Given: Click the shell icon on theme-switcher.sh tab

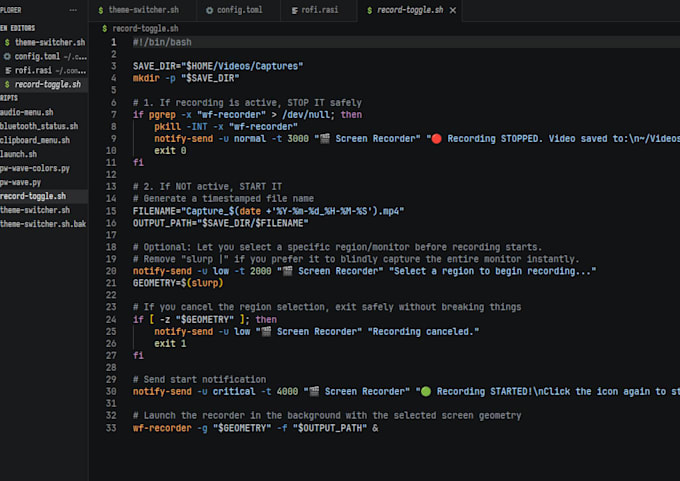Looking at the screenshot, I should (x=101, y=10).
